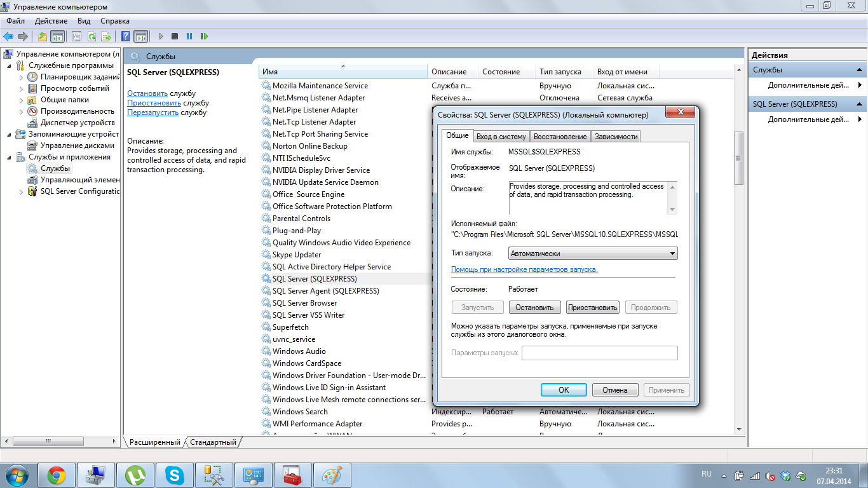Click the Pause service toolbar icon

[189, 36]
